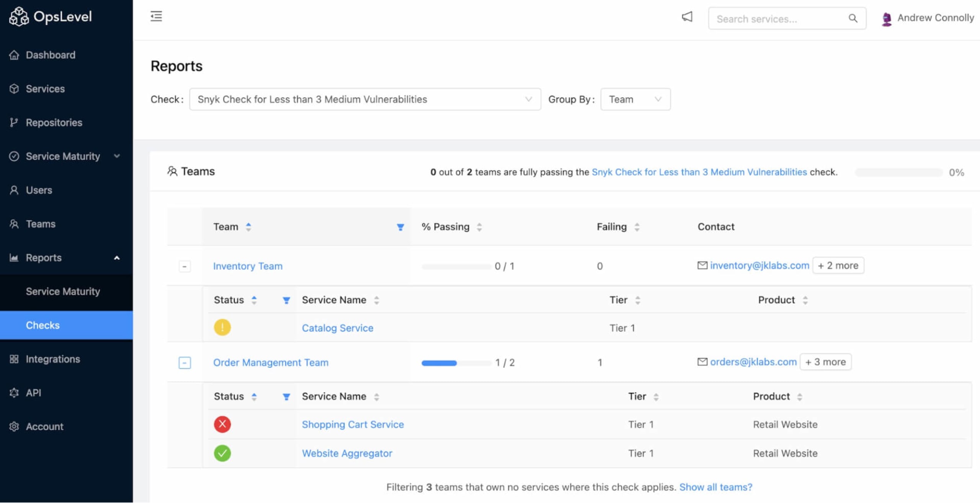
Task: Sort Tier in Inventory Team subtable
Action: (638, 300)
